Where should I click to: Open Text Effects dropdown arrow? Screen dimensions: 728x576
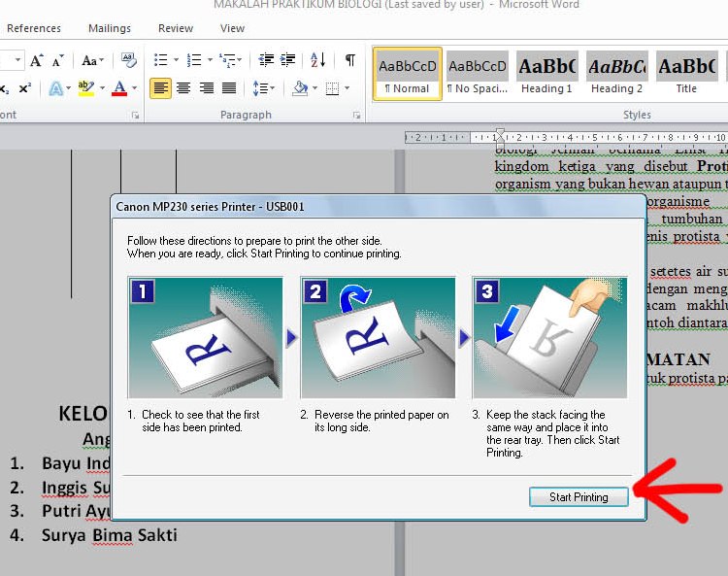click(68, 87)
